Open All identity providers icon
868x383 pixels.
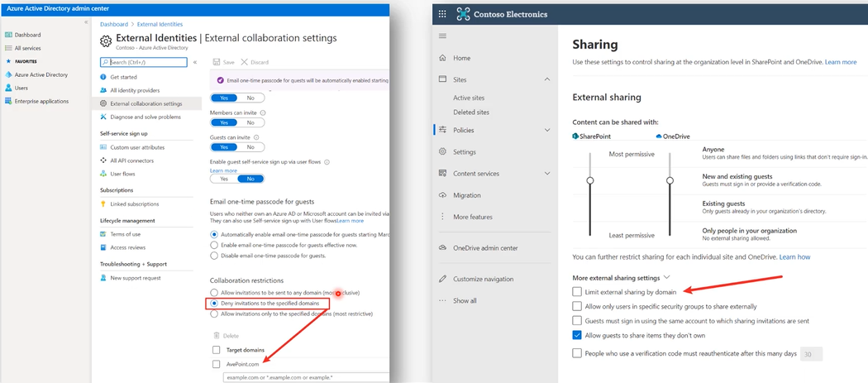[103, 90]
